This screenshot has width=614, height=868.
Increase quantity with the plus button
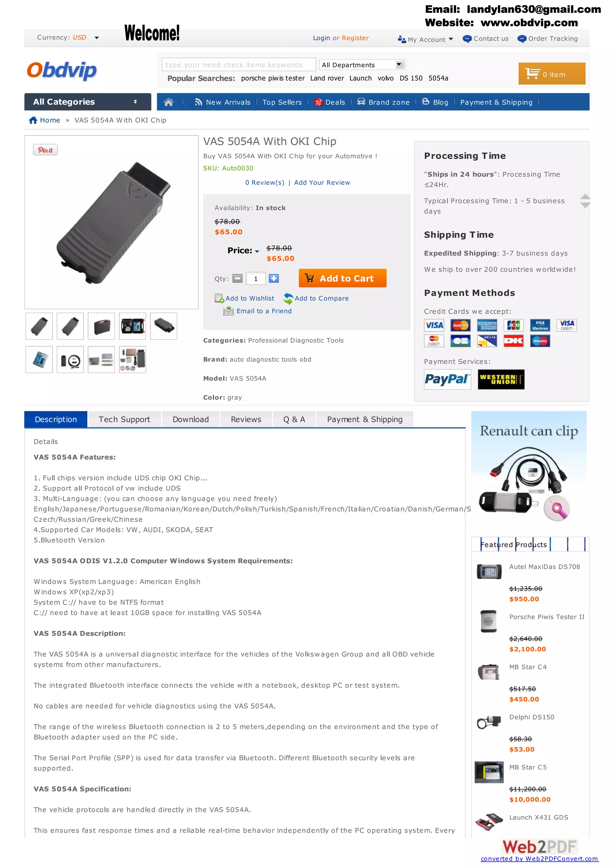pyautogui.click(x=273, y=279)
